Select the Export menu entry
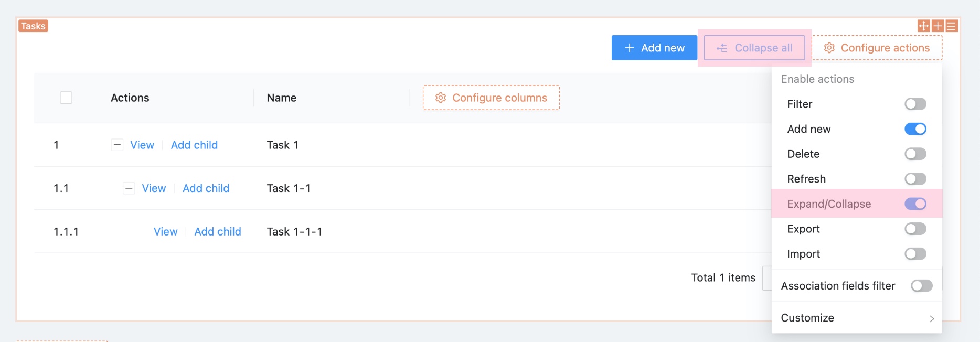This screenshot has width=980, height=342. [x=803, y=229]
